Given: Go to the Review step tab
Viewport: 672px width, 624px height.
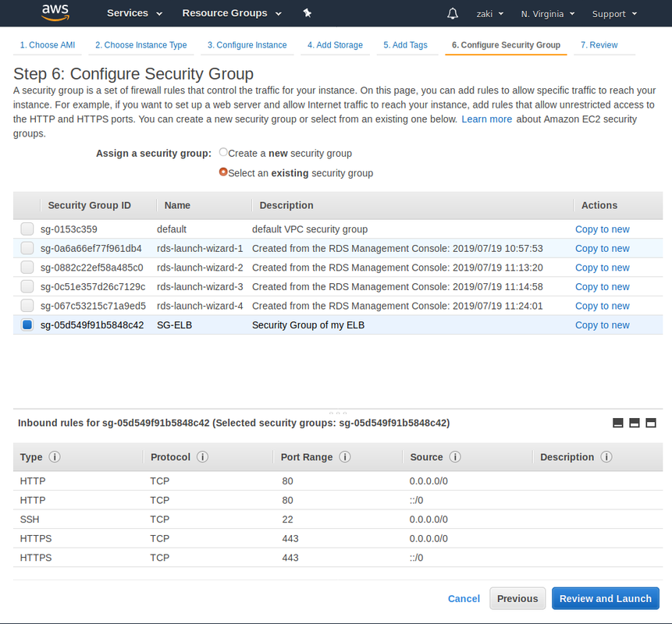Looking at the screenshot, I should click(599, 45).
